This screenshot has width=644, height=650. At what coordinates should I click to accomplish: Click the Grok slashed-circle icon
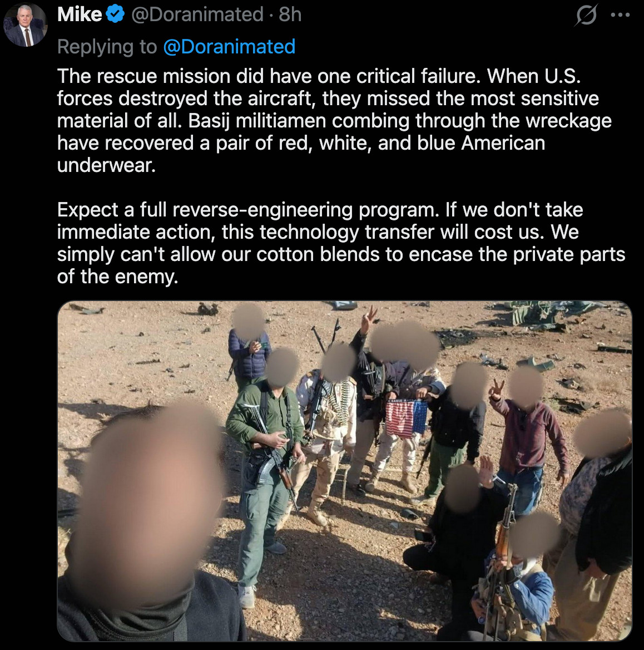point(586,16)
